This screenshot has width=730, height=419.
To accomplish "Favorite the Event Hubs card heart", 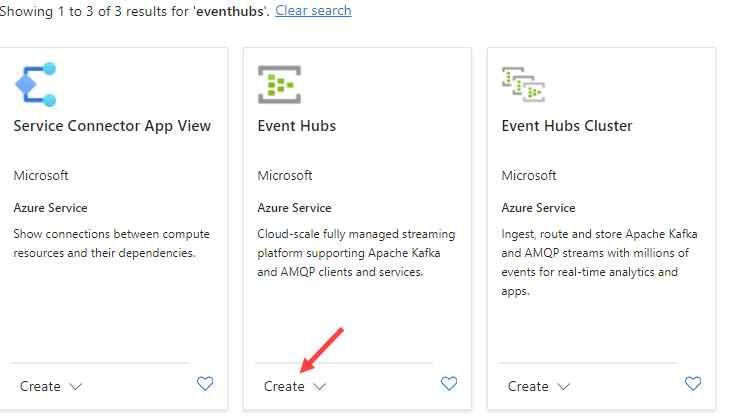I will tap(449, 384).
